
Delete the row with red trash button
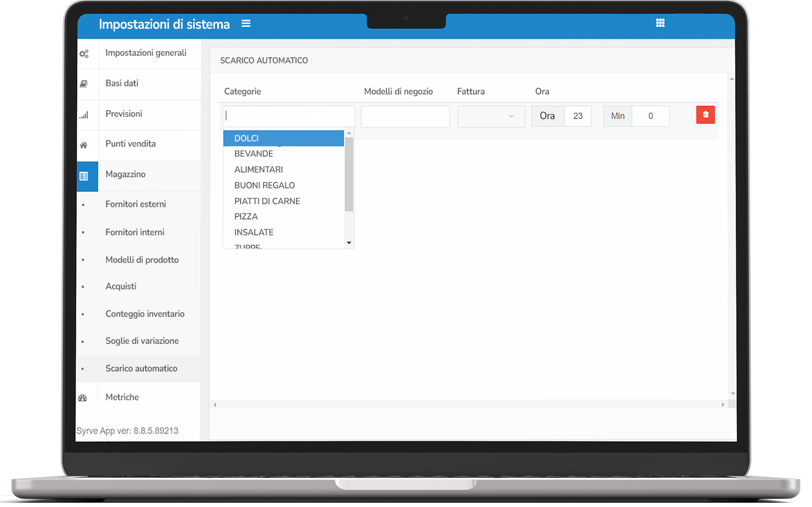click(705, 115)
